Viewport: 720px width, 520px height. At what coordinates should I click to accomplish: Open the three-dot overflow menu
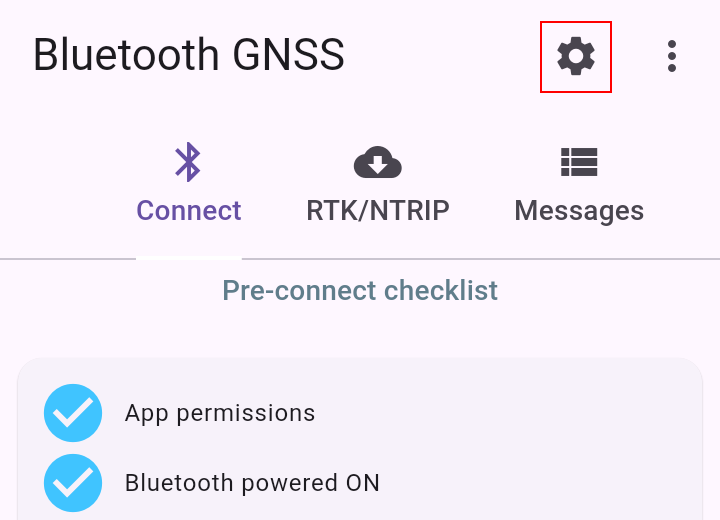(672, 57)
